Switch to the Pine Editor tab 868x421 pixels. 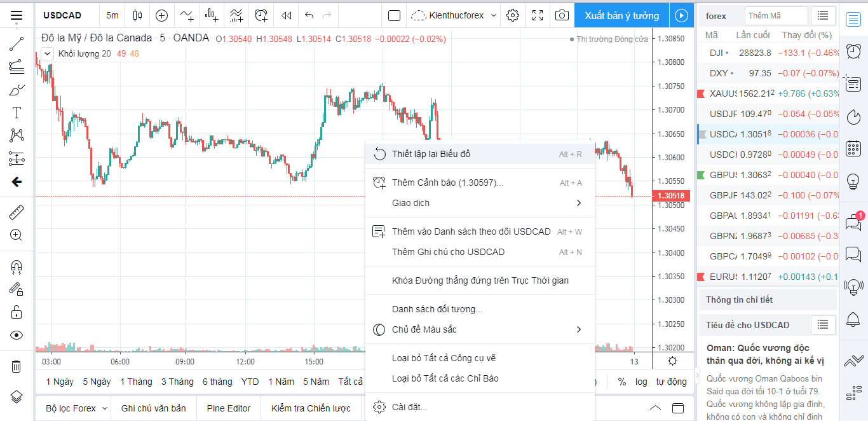tap(229, 408)
